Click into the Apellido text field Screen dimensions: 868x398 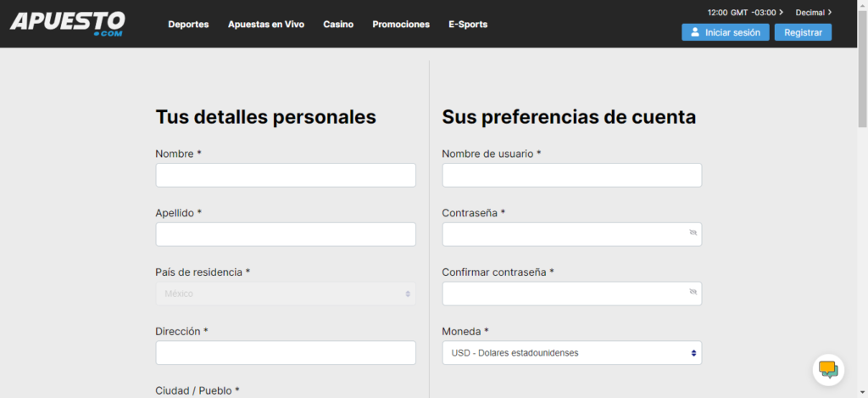[285, 235]
